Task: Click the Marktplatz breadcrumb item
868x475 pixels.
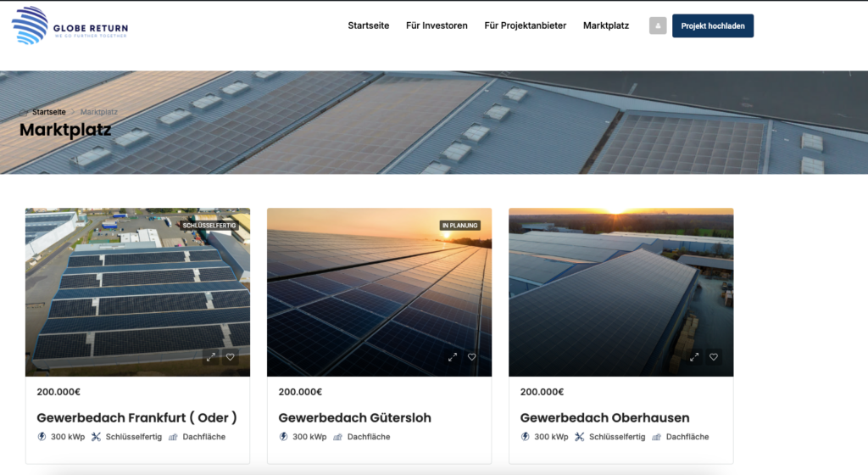Action: [x=98, y=112]
